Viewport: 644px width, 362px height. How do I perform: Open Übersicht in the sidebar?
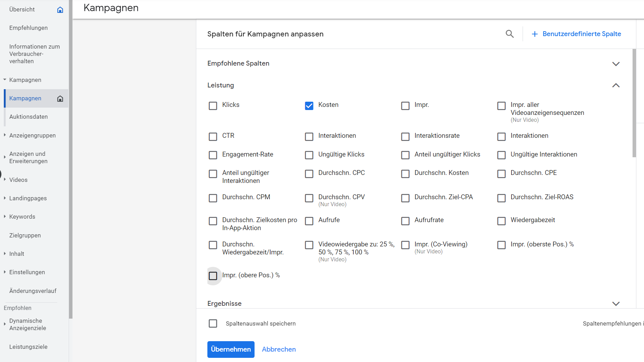pos(22,10)
